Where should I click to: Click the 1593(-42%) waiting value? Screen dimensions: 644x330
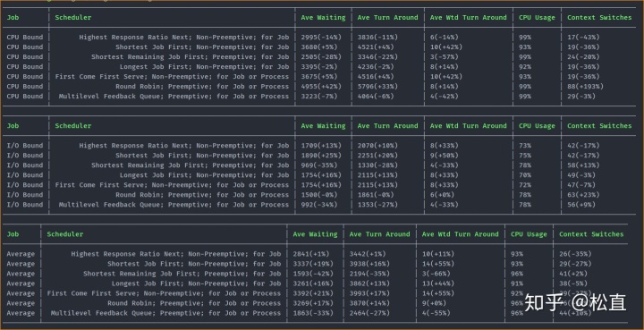click(313, 274)
